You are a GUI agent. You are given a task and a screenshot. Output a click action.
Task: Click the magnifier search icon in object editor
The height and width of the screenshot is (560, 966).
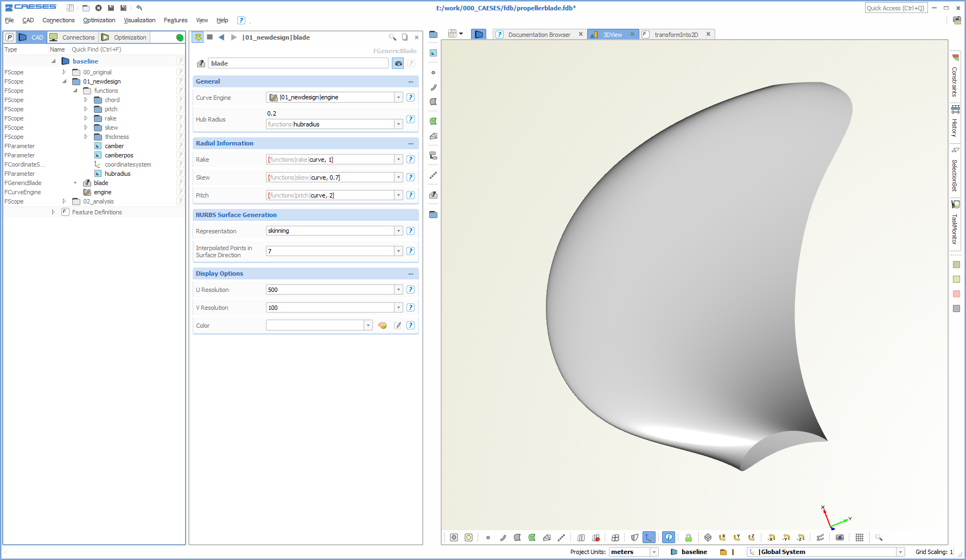click(x=392, y=37)
